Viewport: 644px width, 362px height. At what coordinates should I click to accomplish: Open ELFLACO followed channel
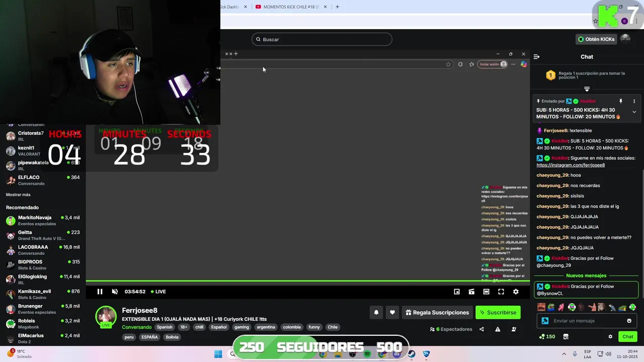43,180
